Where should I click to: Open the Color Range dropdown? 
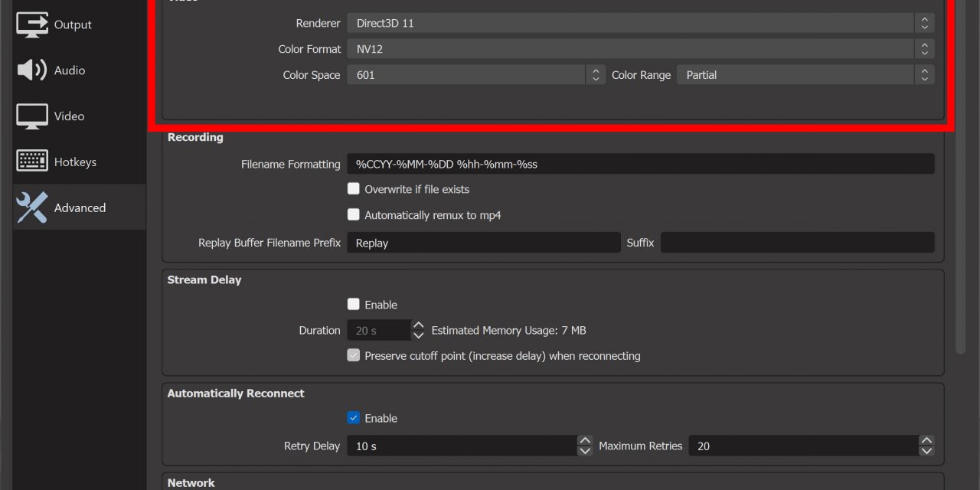click(x=804, y=75)
